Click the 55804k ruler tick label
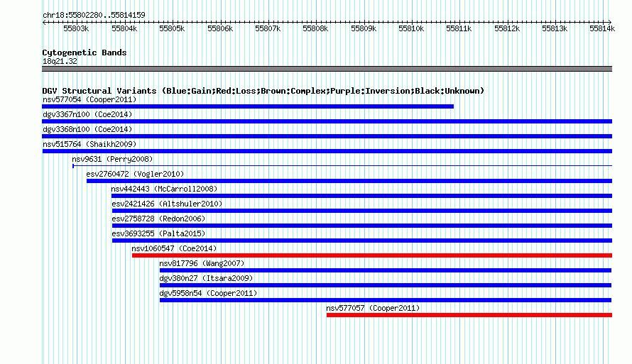Image resolution: width=632 pixels, height=364 pixels. point(124,28)
